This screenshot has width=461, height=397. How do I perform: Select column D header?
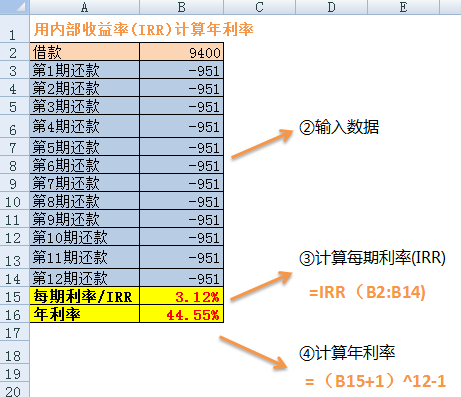[331, 7]
